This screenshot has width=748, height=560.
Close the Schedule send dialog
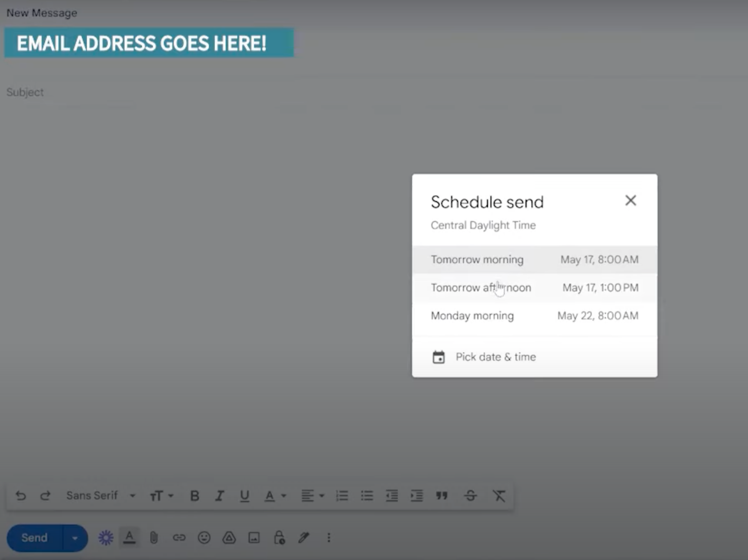pyautogui.click(x=630, y=200)
